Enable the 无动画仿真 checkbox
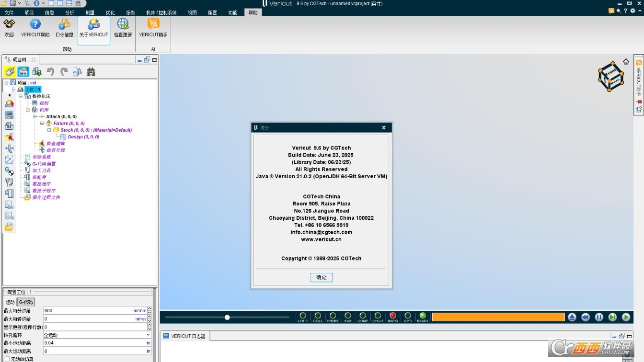The image size is (644, 362). (7, 359)
